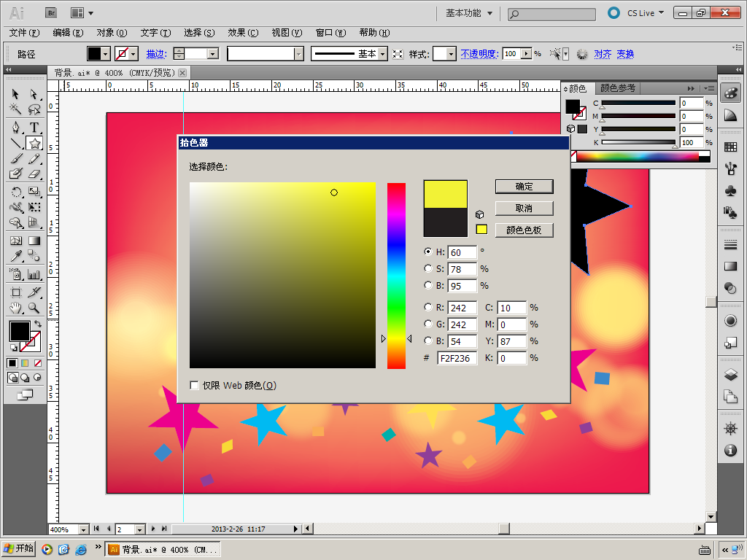This screenshot has width=747, height=560.
Task: Click the 不透明度 opacity link
Action: click(x=479, y=54)
